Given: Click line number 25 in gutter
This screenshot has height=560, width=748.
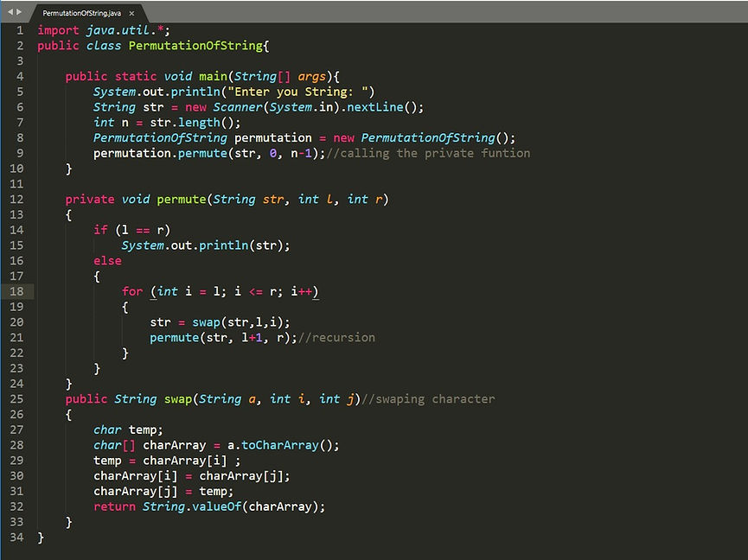Looking at the screenshot, I should [x=16, y=399].
